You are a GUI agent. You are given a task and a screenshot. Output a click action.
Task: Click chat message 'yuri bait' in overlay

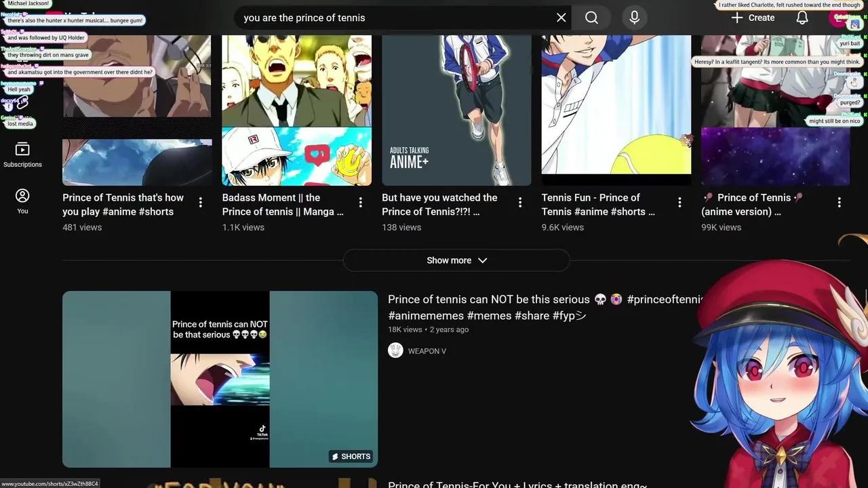point(850,43)
